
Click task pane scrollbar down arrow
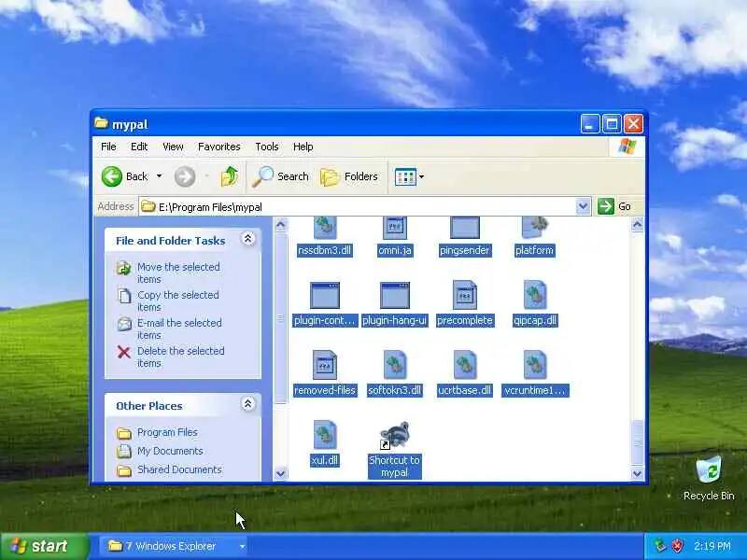[x=281, y=474]
